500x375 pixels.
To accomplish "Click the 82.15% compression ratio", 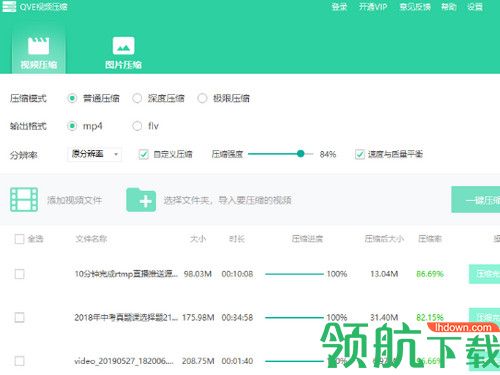I will (x=430, y=317).
